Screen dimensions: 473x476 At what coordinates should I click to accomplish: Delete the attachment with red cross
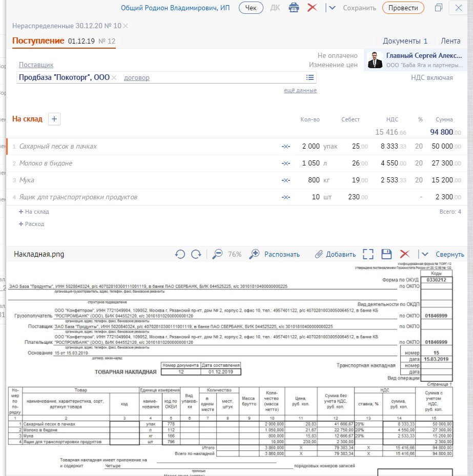404,254
